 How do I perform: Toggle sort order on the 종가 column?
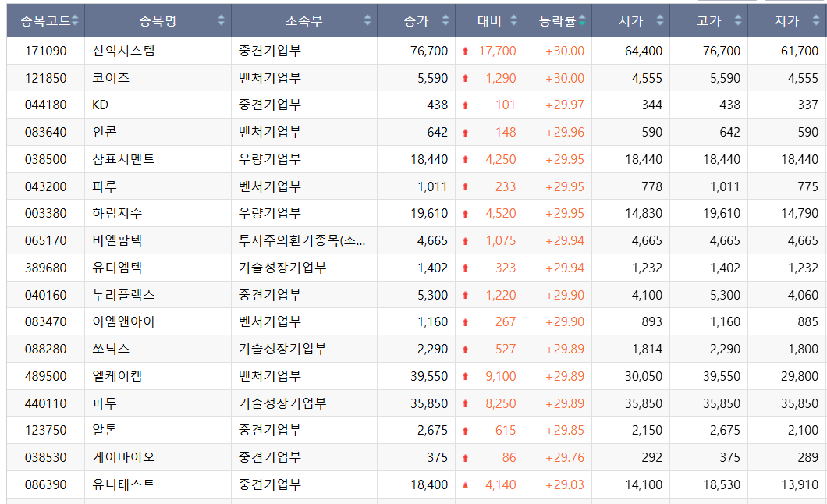click(445, 20)
